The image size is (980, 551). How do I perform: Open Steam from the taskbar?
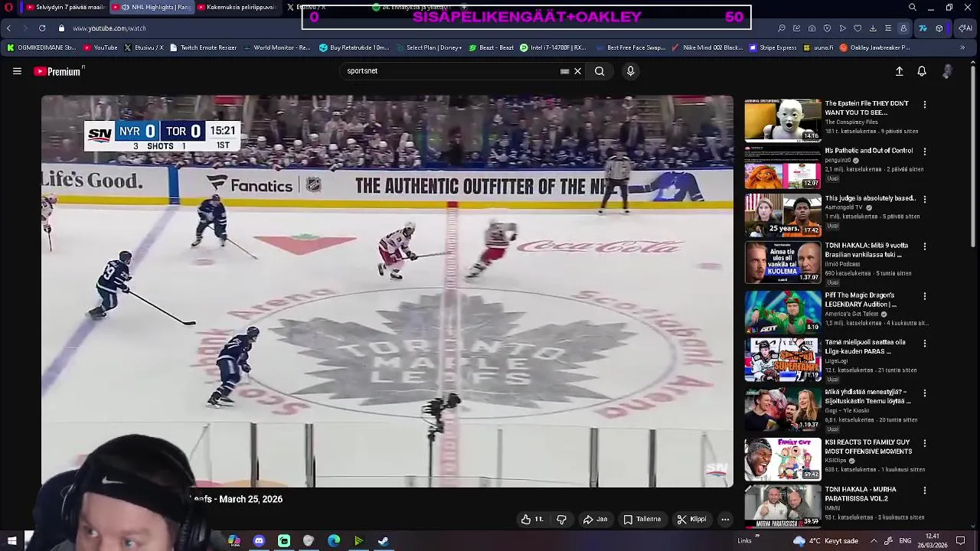pos(384,541)
